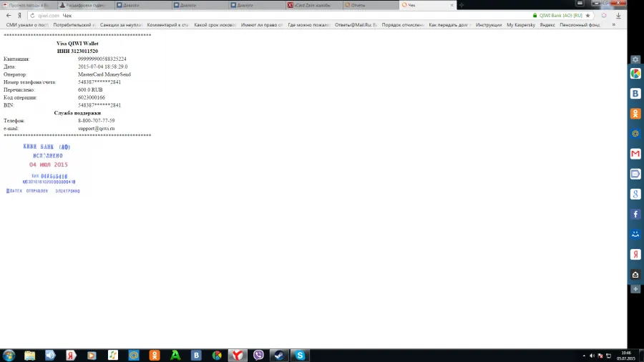Click the network icon in system tray
This screenshot has height=362, width=644.
click(x=609, y=356)
